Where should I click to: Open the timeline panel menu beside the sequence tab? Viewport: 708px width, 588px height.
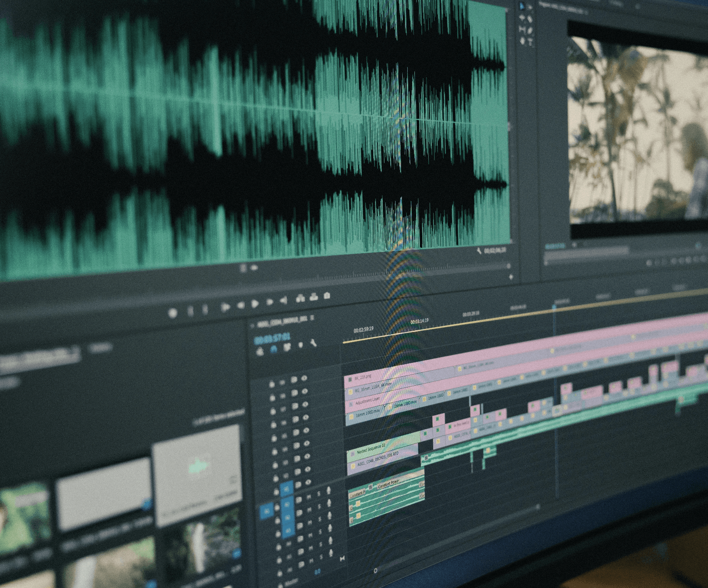(312, 318)
